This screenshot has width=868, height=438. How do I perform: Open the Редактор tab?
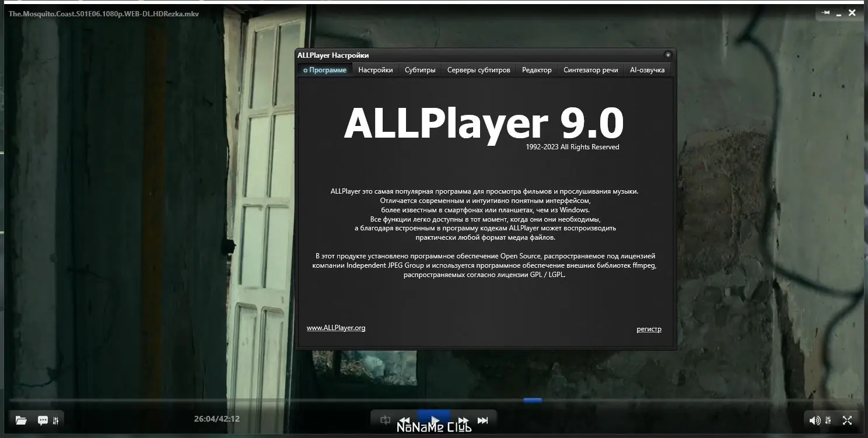537,70
